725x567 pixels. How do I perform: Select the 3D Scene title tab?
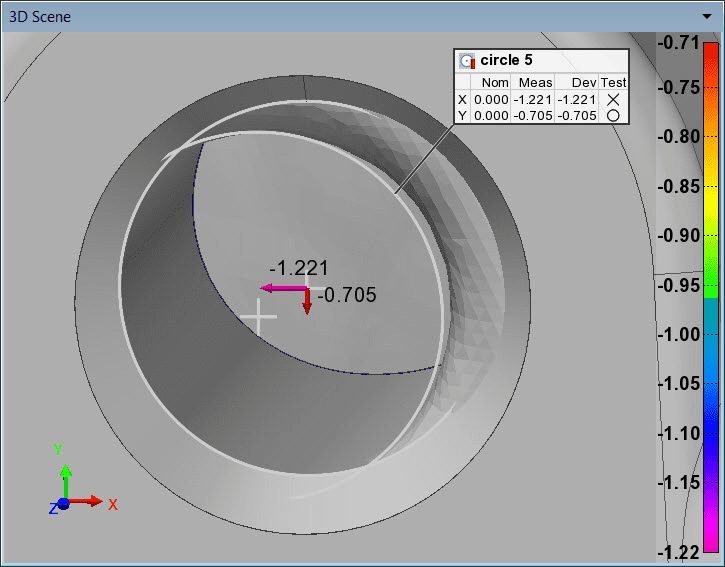40,17
